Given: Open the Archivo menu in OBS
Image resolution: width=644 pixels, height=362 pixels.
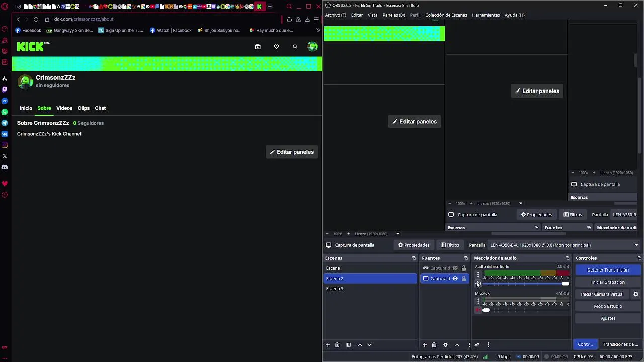Looking at the screenshot, I should (x=335, y=15).
